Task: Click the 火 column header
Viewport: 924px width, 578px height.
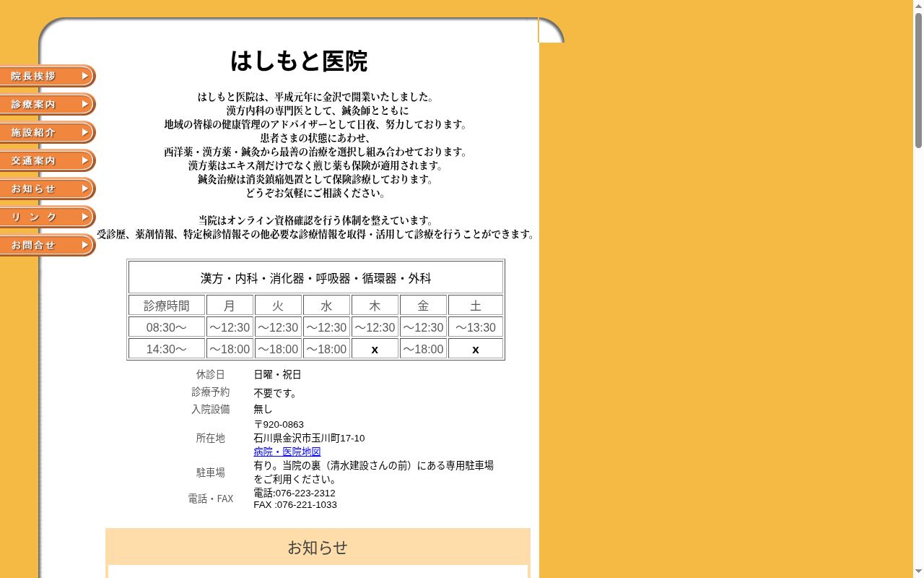Action: tap(278, 306)
